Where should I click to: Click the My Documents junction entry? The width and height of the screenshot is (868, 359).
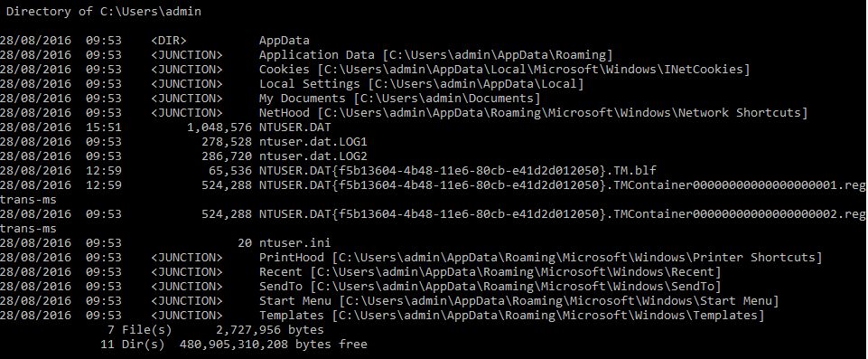(x=303, y=98)
